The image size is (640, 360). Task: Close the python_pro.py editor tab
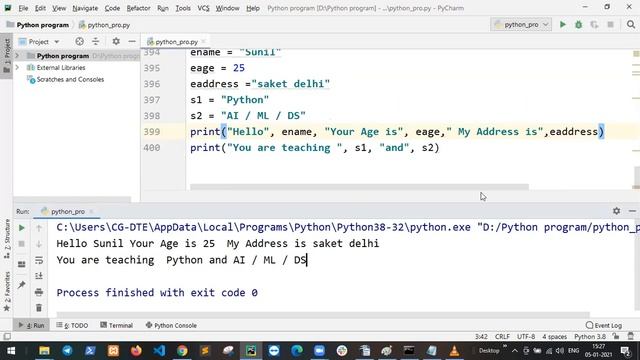204,41
